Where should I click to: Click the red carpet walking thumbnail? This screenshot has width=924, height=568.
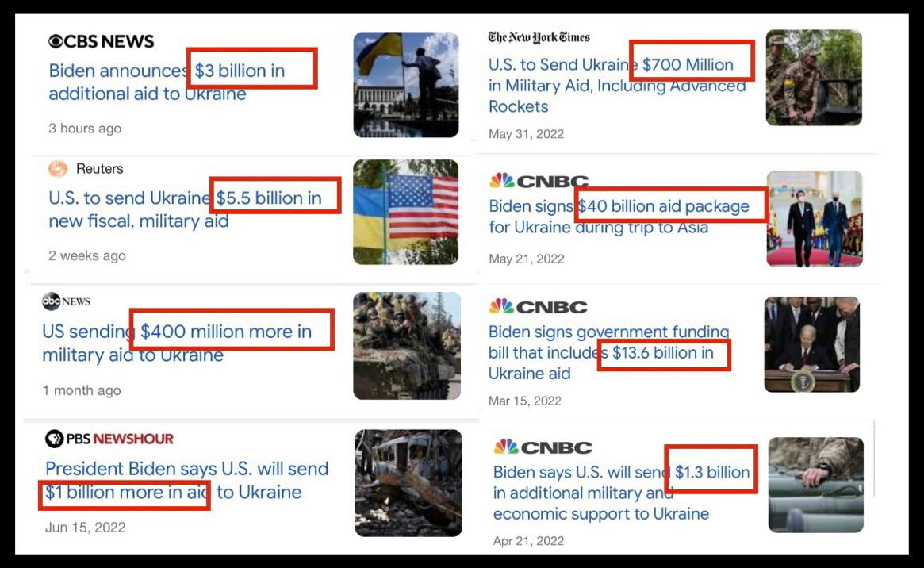pyautogui.click(x=814, y=218)
